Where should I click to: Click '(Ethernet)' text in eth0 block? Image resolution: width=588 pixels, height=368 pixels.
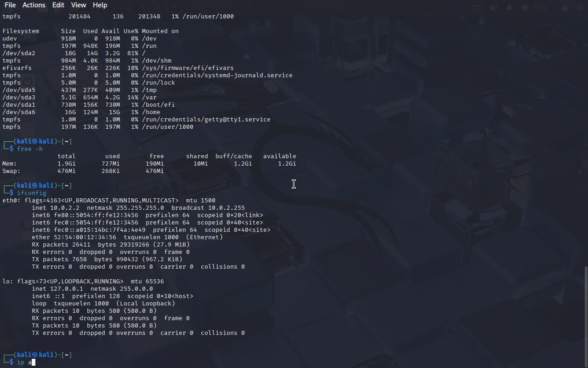coord(204,237)
